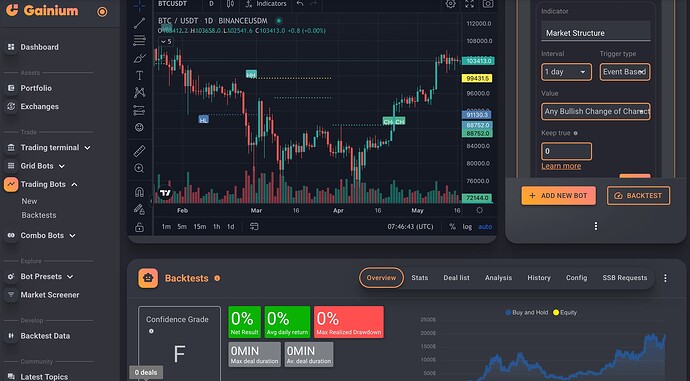690x381 pixels.
Task: Open chart settings gear icon
Action: coord(451,4)
